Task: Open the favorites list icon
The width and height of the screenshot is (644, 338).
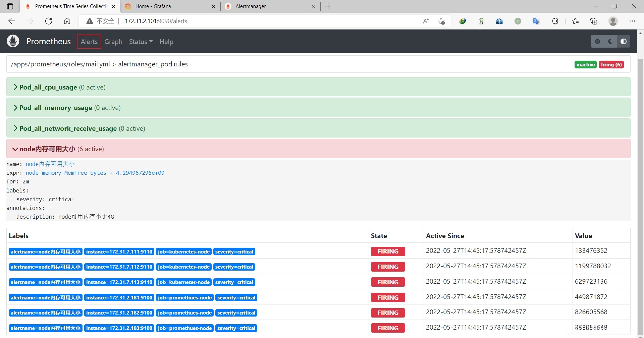Action: 575,21
